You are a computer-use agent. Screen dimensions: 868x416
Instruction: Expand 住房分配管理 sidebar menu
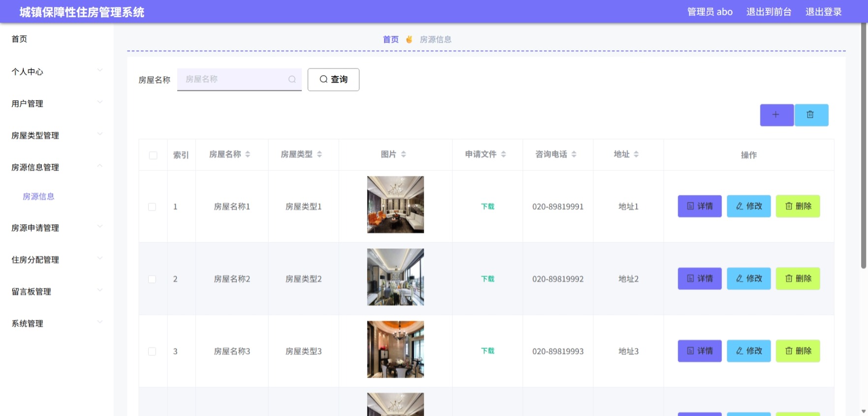tap(57, 260)
